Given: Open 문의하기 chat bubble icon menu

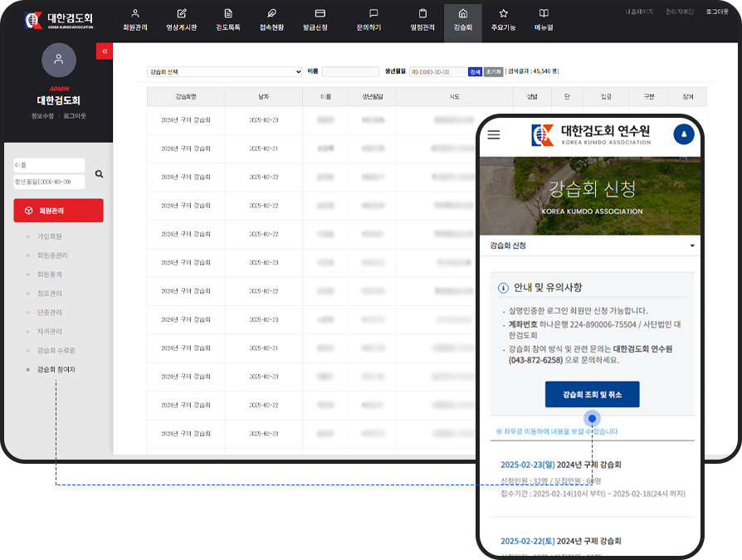Looking at the screenshot, I should 369,21.
